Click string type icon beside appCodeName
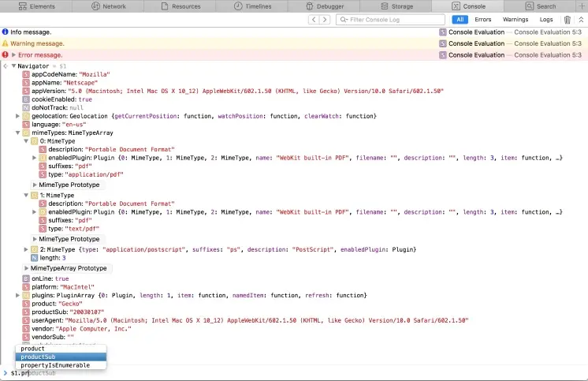This screenshot has height=381, width=588. tap(26, 74)
